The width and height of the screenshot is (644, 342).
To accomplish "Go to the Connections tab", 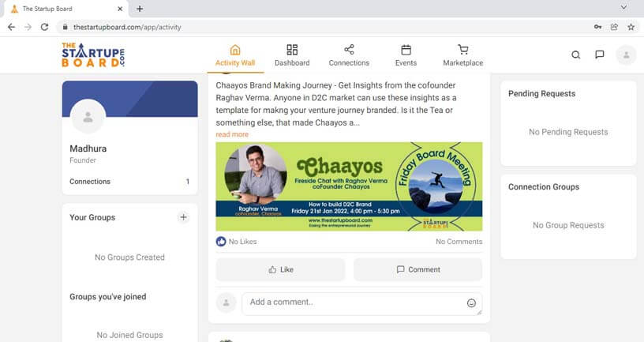I will tap(349, 55).
